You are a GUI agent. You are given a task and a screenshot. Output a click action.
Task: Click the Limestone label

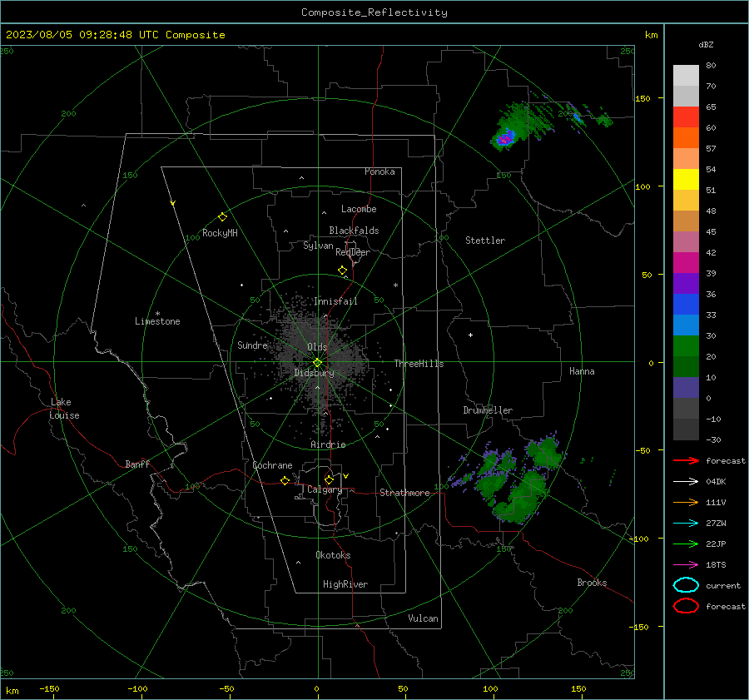click(x=157, y=321)
